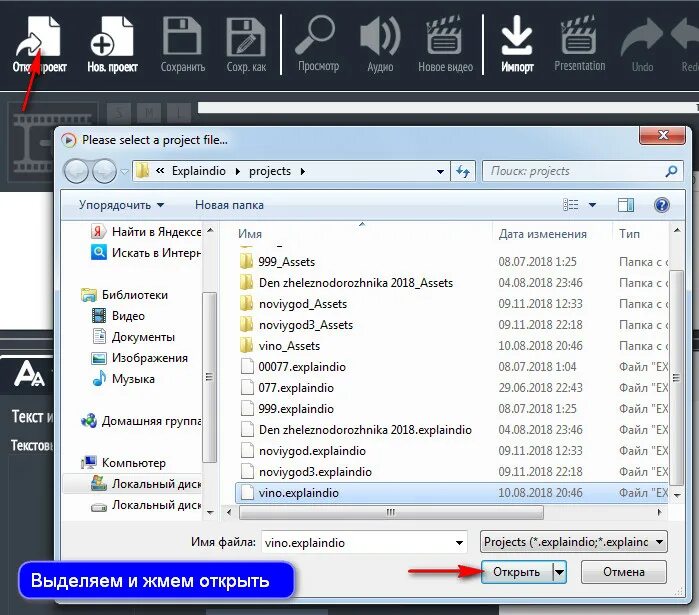This screenshot has width=699, height=615.
Task: Select the second Локальный диск entry
Action: [x=146, y=505]
